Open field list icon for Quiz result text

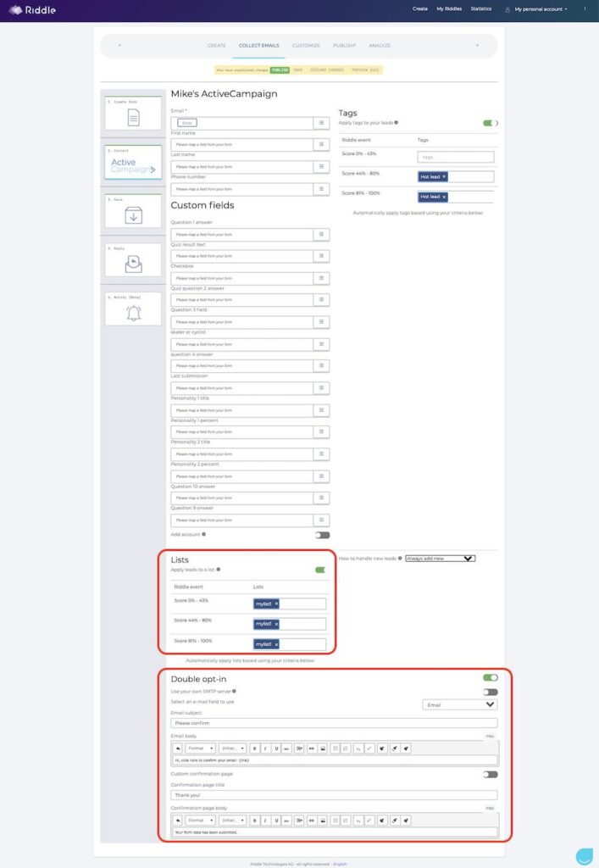pyautogui.click(x=321, y=256)
